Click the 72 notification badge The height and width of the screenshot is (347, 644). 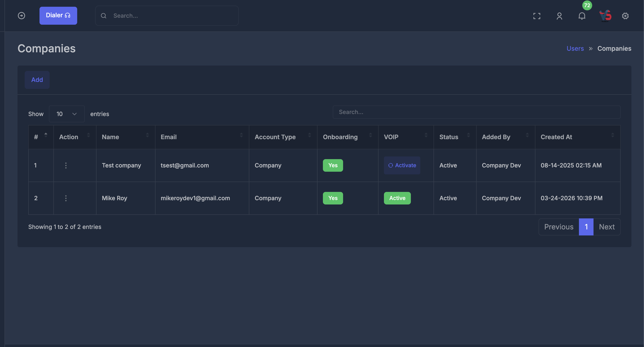[x=587, y=5]
